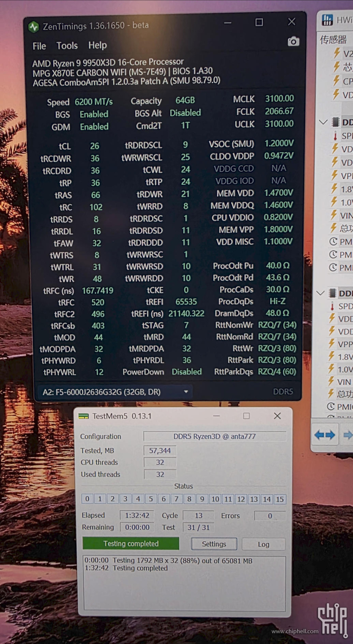The height and width of the screenshot is (644, 353).
Task: Click the Errors count field
Action: tap(270, 516)
